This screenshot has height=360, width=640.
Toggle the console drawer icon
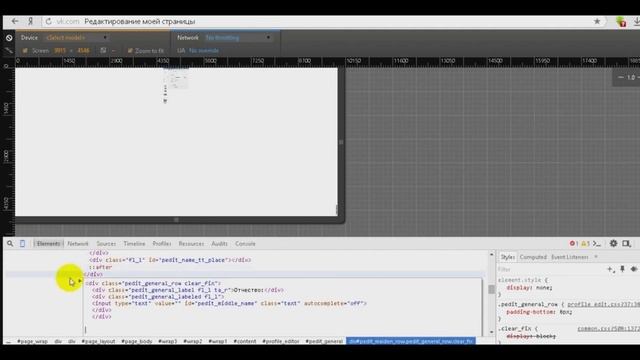tap(597, 244)
